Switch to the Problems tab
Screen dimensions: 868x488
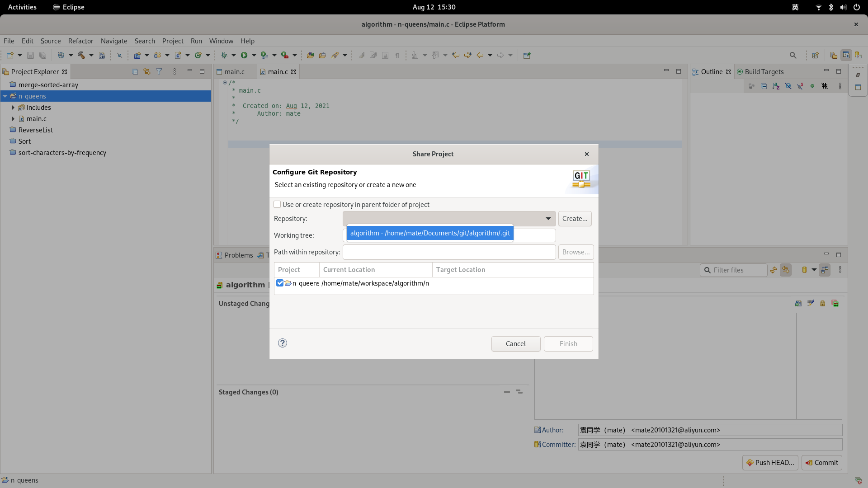coord(234,255)
